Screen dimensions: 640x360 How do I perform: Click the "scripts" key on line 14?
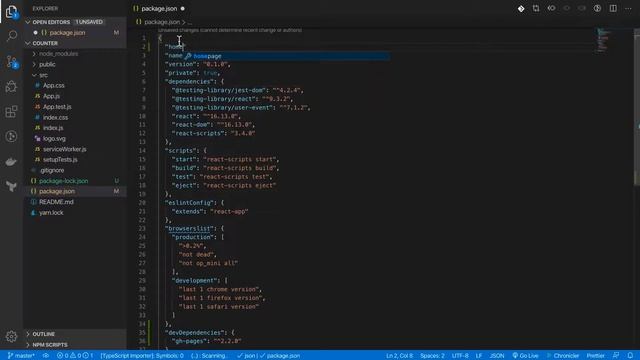coord(181,151)
